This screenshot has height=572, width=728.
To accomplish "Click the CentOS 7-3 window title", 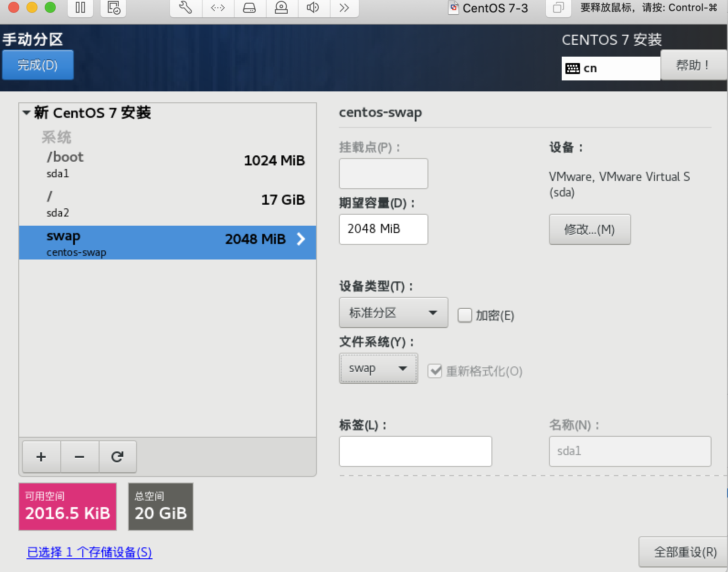I will click(495, 8).
